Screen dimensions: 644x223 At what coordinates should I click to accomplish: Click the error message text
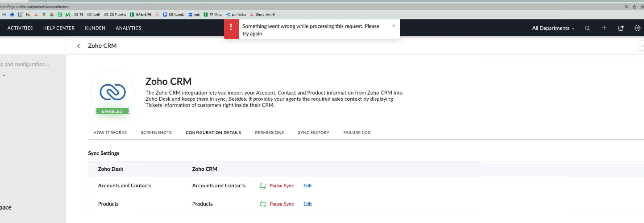click(x=311, y=30)
